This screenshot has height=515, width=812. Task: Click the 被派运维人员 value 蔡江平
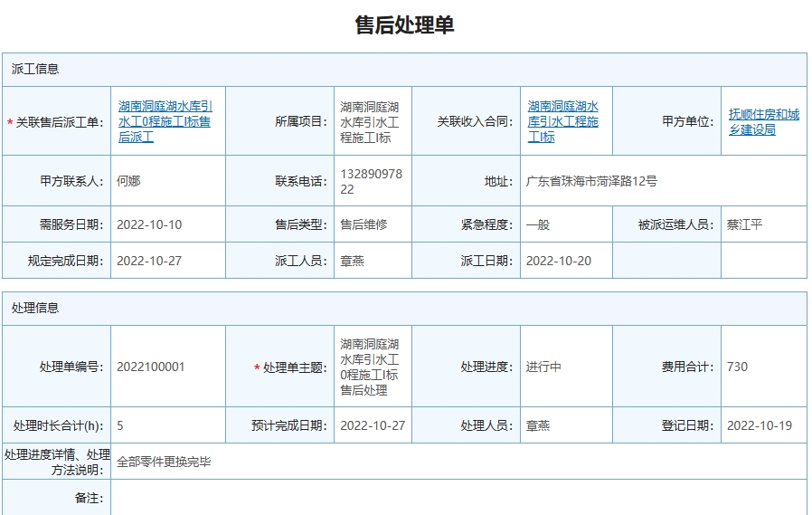point(744,224)
